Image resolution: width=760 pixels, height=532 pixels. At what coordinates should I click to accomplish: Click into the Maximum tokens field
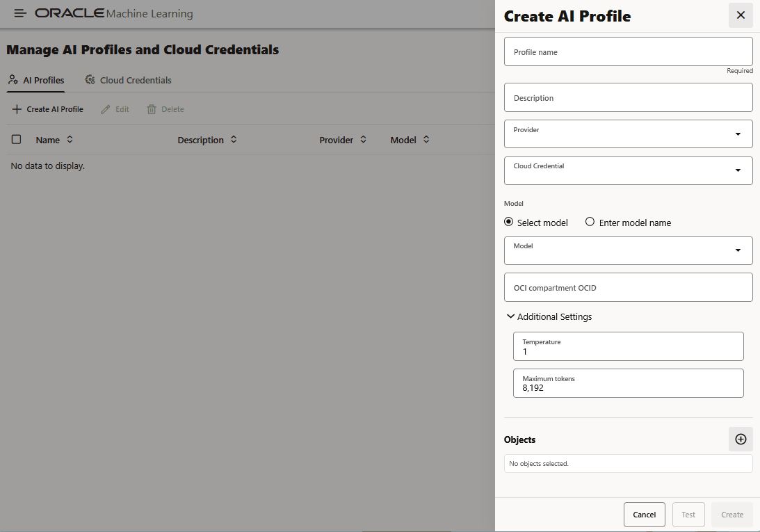[628, 383]
